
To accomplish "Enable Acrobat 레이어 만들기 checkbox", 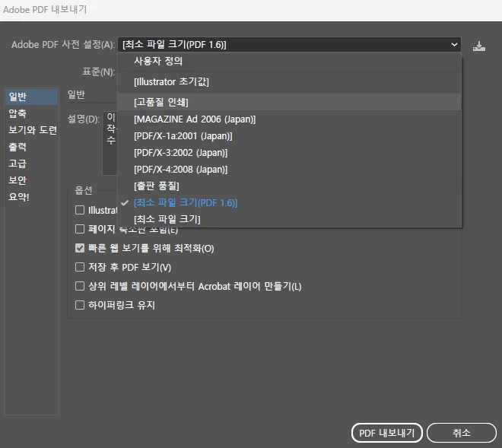I will 79,286.
